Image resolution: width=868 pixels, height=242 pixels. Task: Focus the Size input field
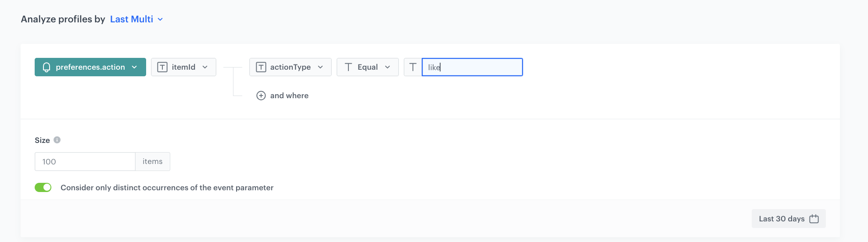coord(85,162)
